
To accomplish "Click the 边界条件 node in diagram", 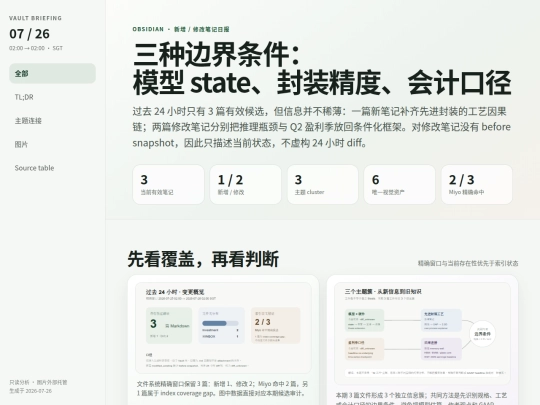I will pyautogui.click(x=482, y=334).
